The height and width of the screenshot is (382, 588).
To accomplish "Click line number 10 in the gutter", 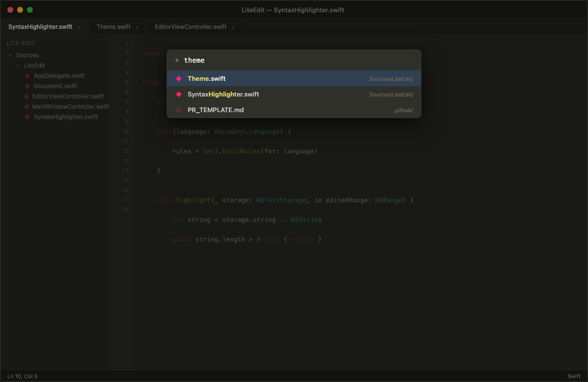I will tap(125, 131).
